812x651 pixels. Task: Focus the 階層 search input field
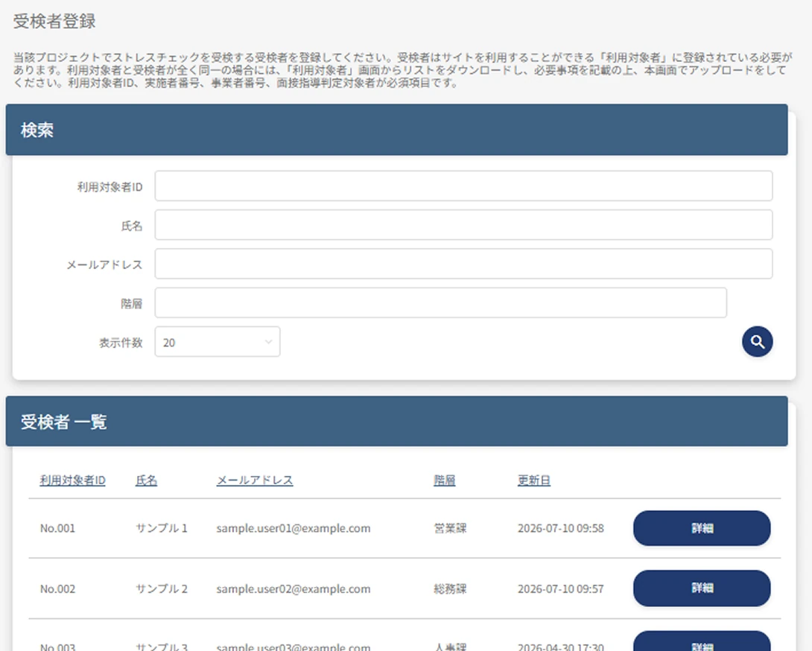tap(441, 302)
